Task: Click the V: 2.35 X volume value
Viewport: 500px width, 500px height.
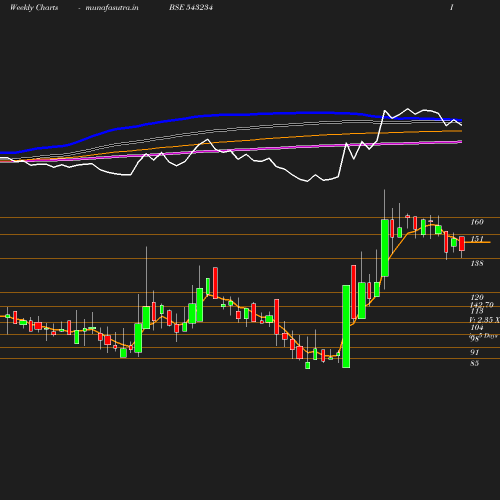Action: (x=485, y=320)
